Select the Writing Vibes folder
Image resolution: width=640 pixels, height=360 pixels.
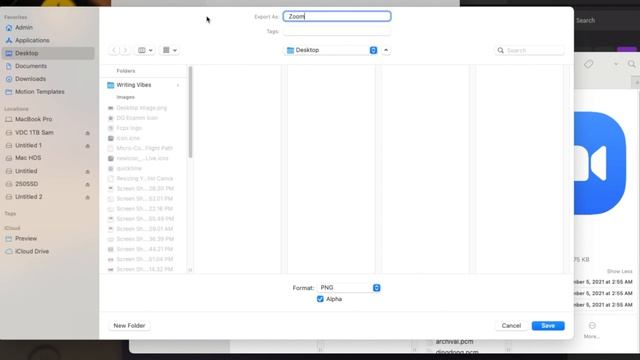click(x=133, y=85)
